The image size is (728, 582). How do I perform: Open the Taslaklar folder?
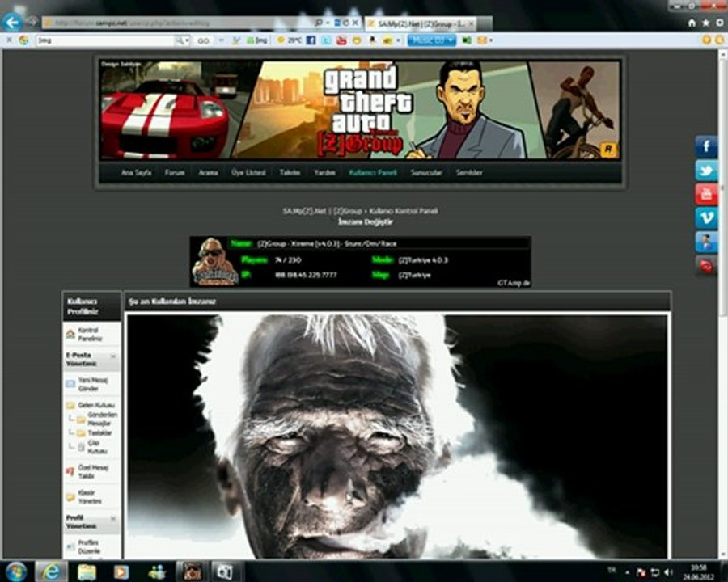click(99, 433)
